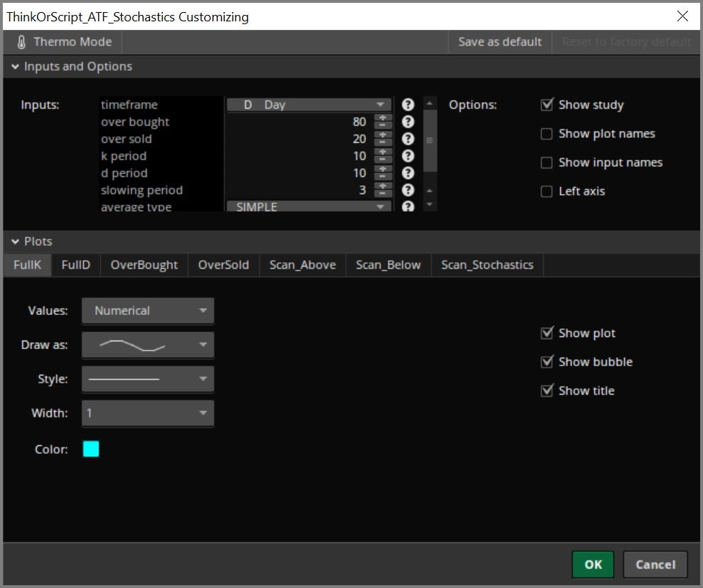Image resolution: width=703 pixels, height=588 pixels.
Task: Open the cyan Color swatch
Action: point(91,449)
